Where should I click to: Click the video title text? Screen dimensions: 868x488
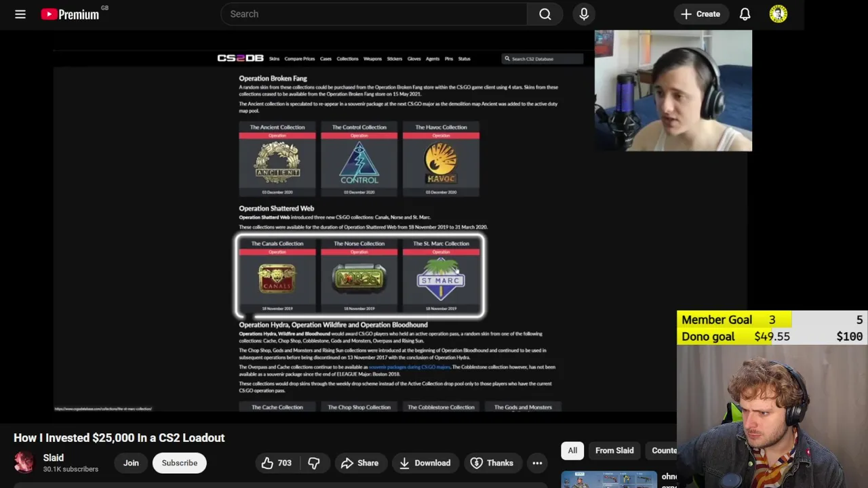coord(119,438)
